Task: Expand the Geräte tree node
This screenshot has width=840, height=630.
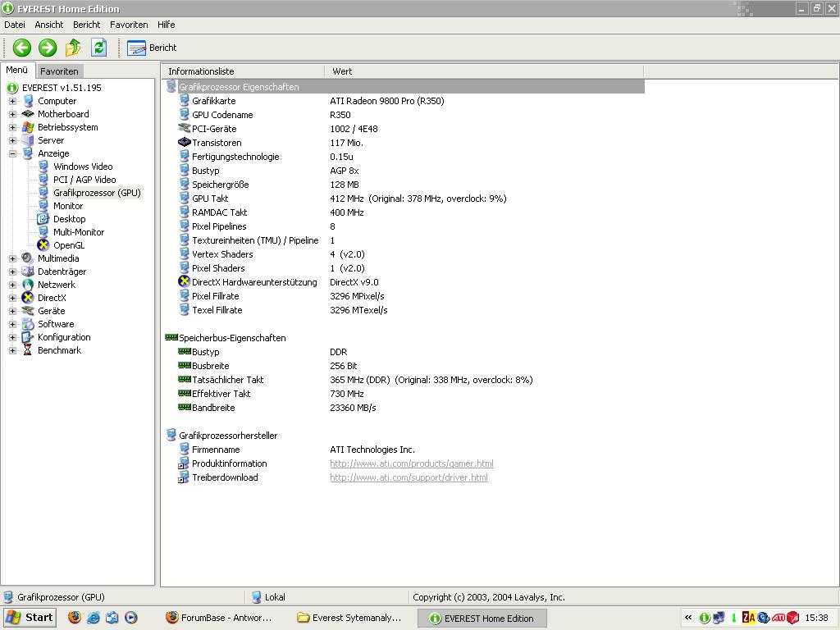Action: [x=12, y=311]
